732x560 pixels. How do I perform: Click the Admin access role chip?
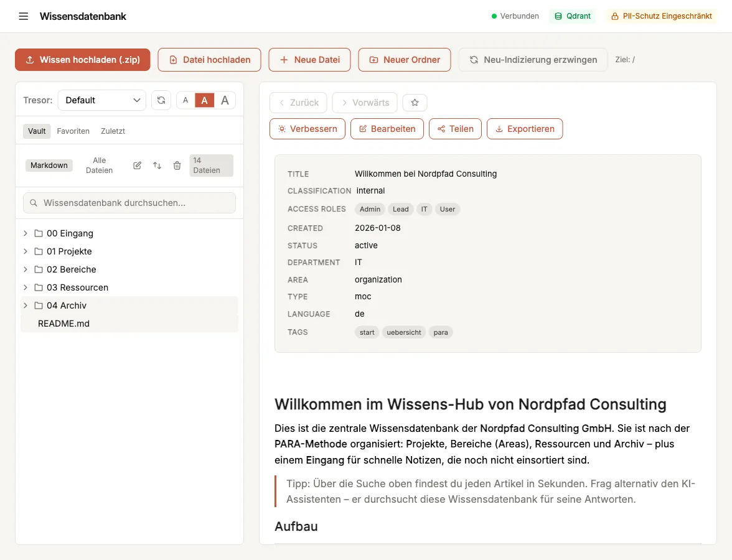370,210
